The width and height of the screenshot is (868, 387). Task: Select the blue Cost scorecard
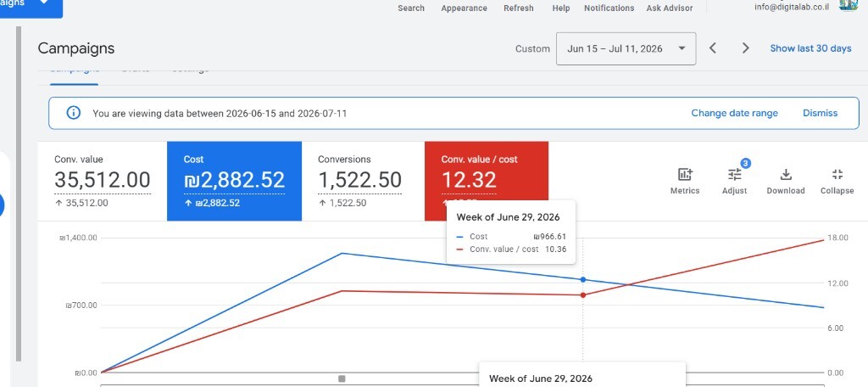(234, 181)
